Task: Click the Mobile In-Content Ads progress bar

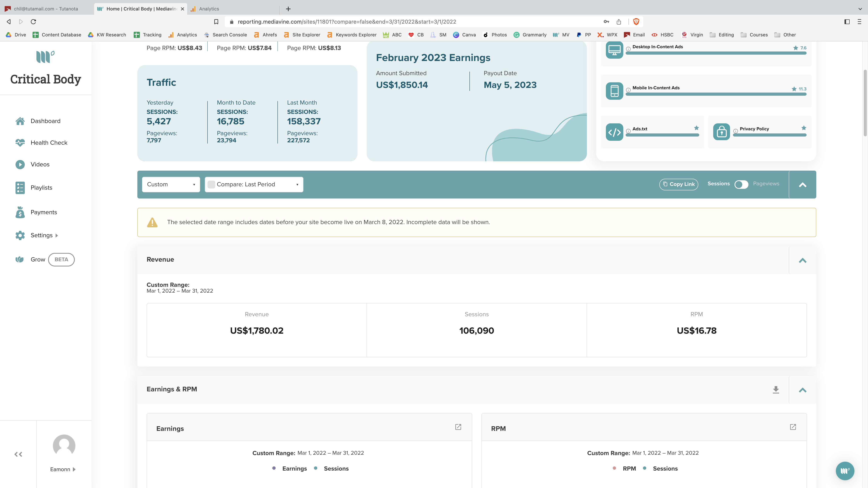Action: point(716,94)
